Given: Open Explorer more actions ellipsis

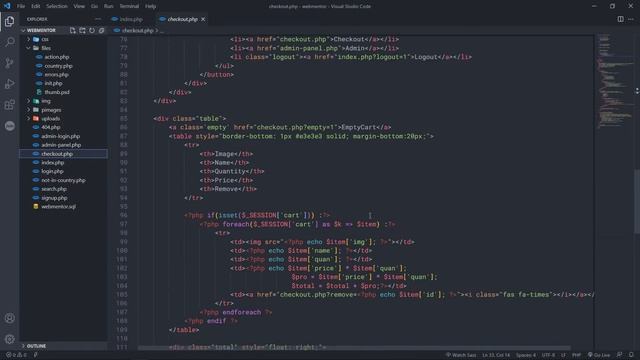Looking at the screenshot, I should [98, 19].
